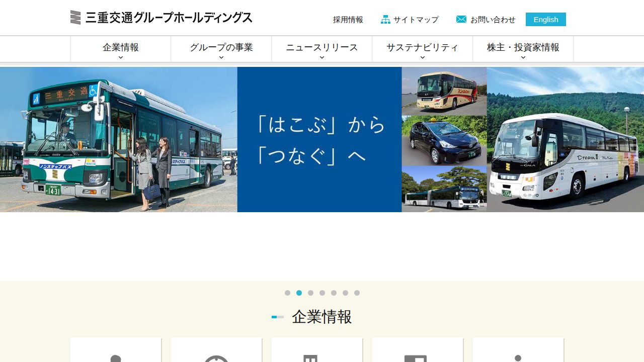Open 企業情報 menu
The height and width of the screenshot is (362, 644).
pyautogui.click(x=121, y=49)
